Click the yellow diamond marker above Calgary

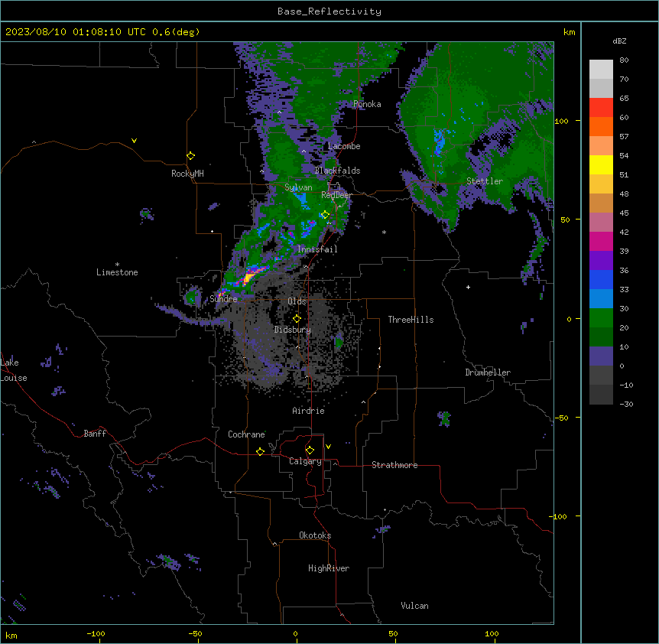point(310,450)
